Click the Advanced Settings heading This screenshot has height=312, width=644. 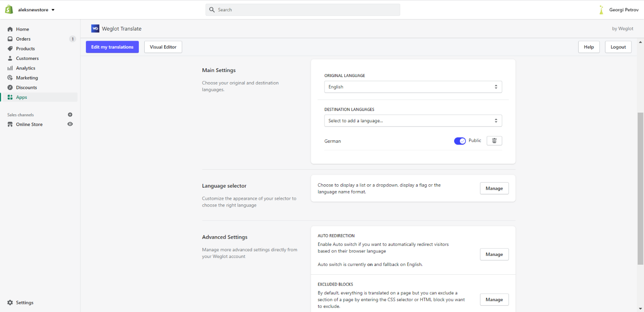(x=225, y=237)
